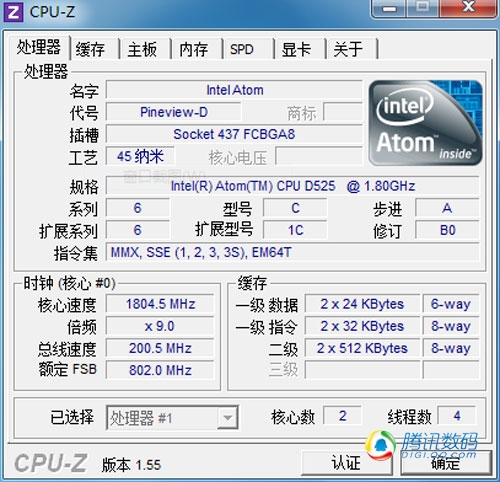This screenshot has height=482, width=500.
Task: Click the code name value Pineview-D
Action: point(174,112)
